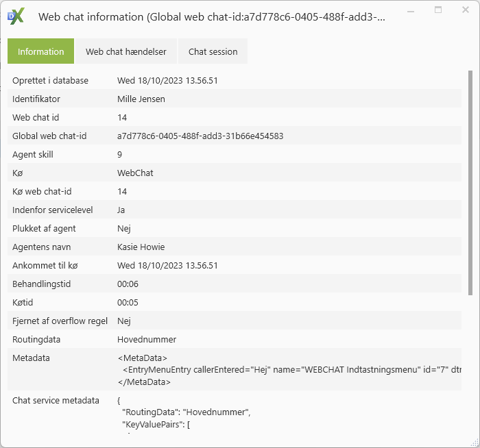
Task: Select agent name Kasie Howie
Action: (x=141, y=247)
